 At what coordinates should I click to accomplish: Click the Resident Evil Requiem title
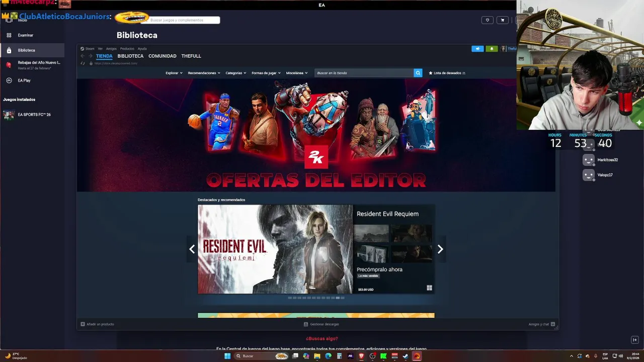tap(387, 214)
